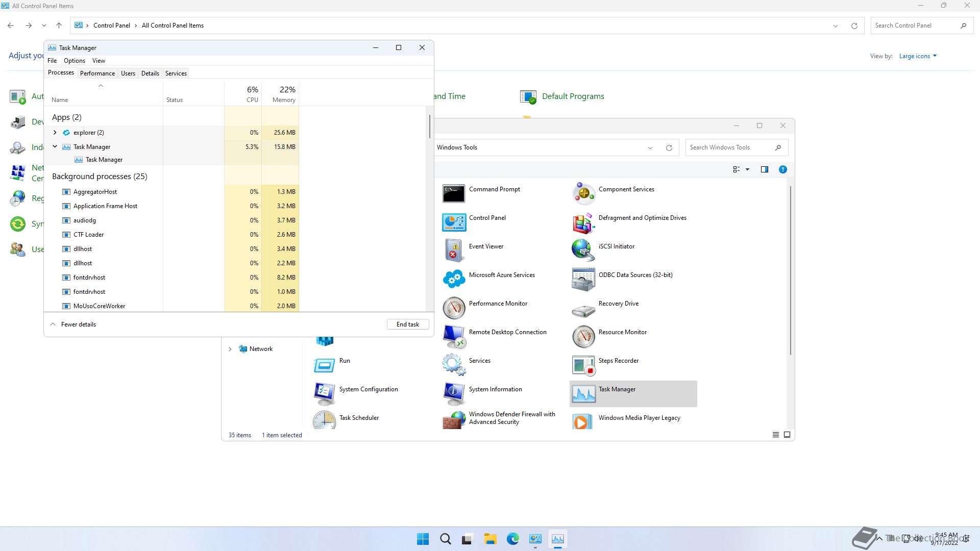980x551 pixels.
Task: Open Microsoft Azure Services icon
Action: coord(454,279)
